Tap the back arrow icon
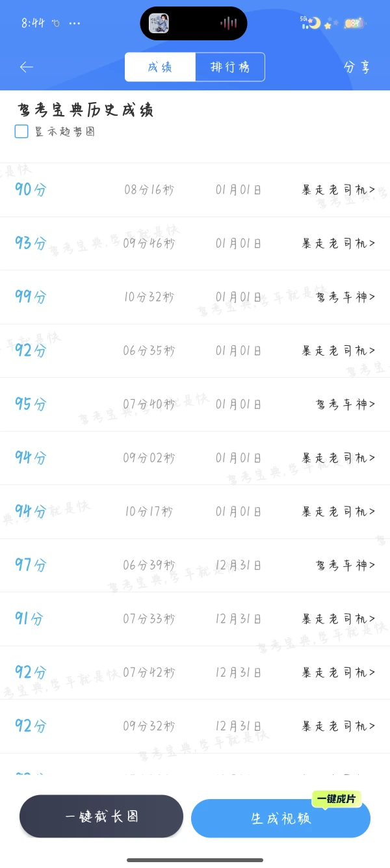Image resolution: width=390 pixels, height=868 pixels. coord(27,67)
